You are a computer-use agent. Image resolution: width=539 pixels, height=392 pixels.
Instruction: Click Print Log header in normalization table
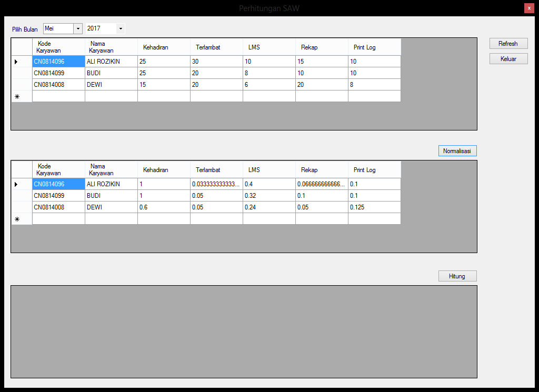coord(374,170)
